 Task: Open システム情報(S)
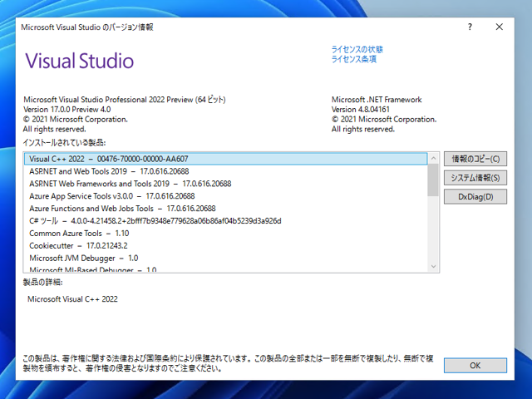[475, 178]
